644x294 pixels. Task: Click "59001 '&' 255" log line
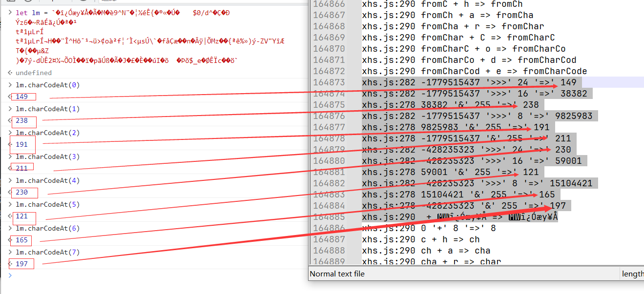pos(450,172)
